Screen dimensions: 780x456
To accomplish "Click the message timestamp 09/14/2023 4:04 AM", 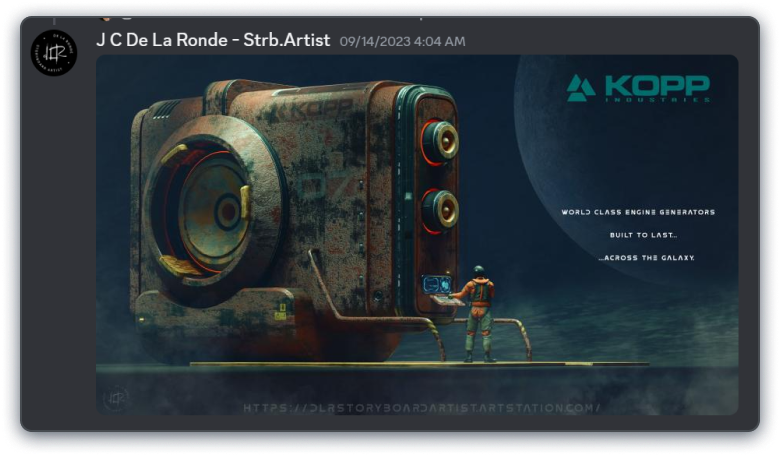I will coord(402,41).
